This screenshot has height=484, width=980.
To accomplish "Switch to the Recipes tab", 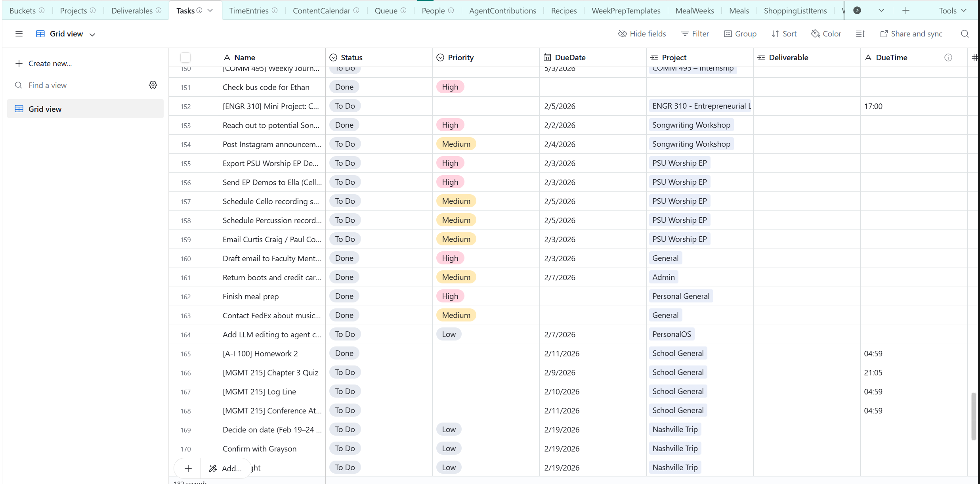I will tap(564, 11).
